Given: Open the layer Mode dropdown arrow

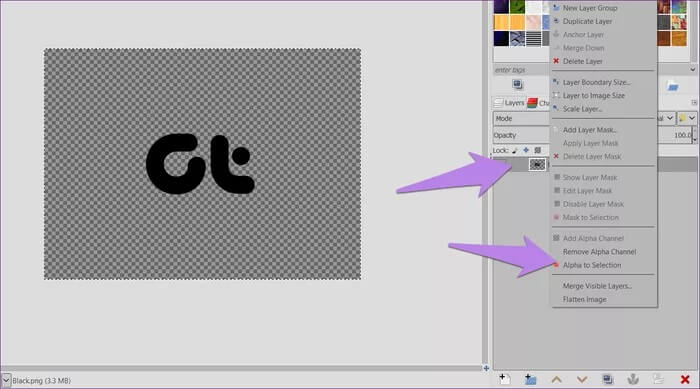Looking at the screenshot, I should pos(670,118).
